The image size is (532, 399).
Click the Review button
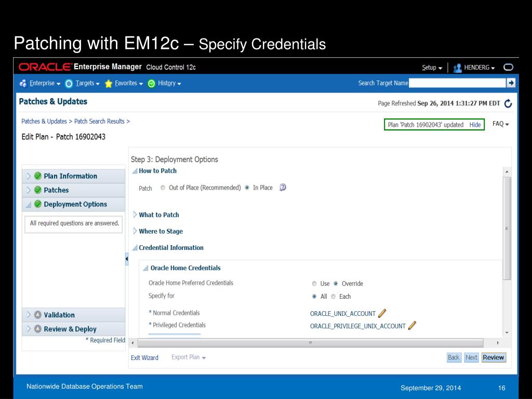tap(494, 357)
